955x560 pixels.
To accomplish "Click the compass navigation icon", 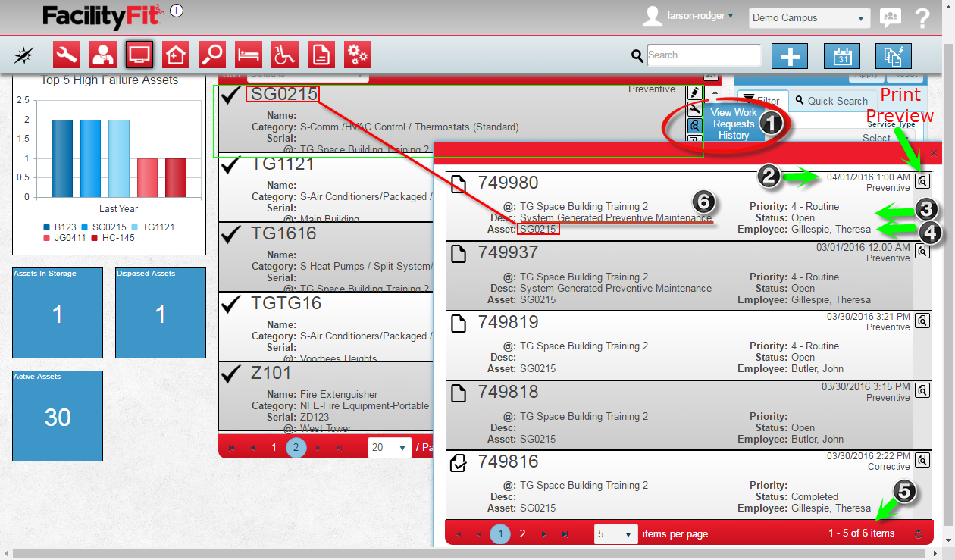I will (24, 55).
